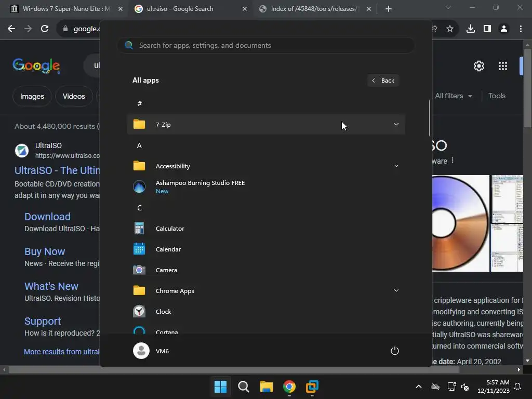Click the power button in Start menu
This screenshot has width=532, height=399.
395,351
